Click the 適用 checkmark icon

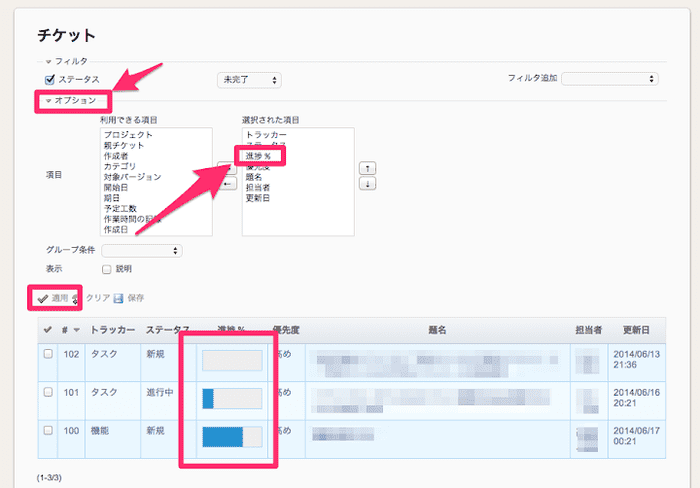(x=42, y=298)
